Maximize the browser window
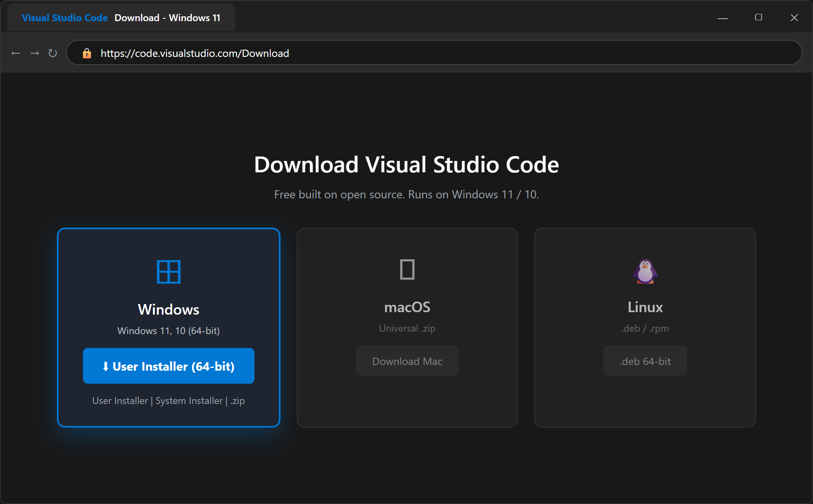The width and height of the screenshot is (813, 504). pos(759,17)
